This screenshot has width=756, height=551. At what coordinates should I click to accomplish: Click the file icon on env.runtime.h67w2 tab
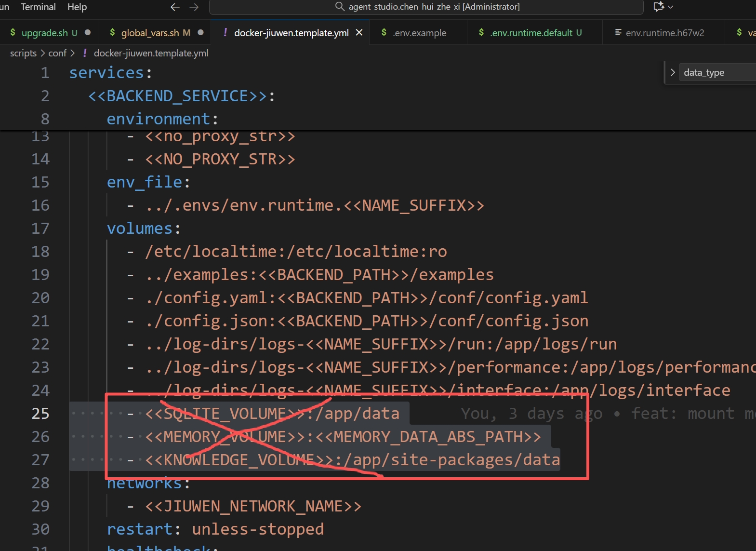point(618,32)
